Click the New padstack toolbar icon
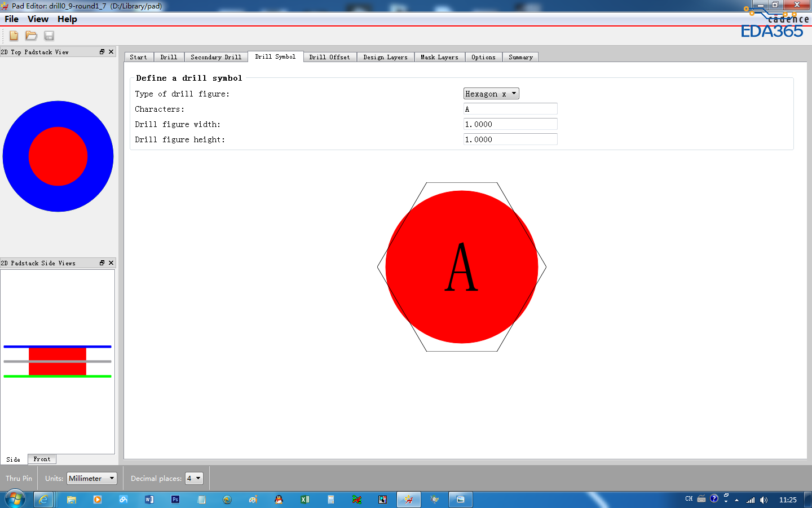This screenshot has width=812, height=508. (14, 36)
